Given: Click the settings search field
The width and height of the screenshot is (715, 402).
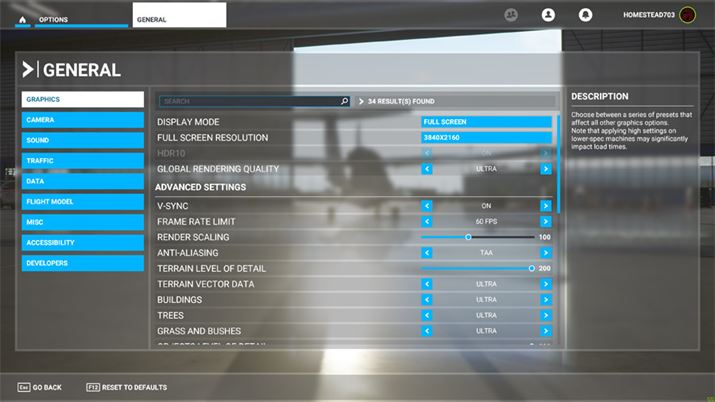Looking at the screenshot, I should pos(248,101).
